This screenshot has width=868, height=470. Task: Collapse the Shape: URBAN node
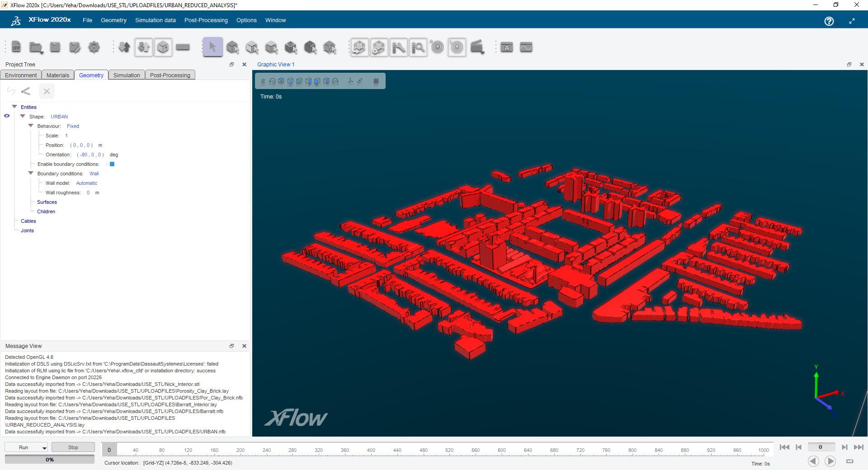point(23,116)
